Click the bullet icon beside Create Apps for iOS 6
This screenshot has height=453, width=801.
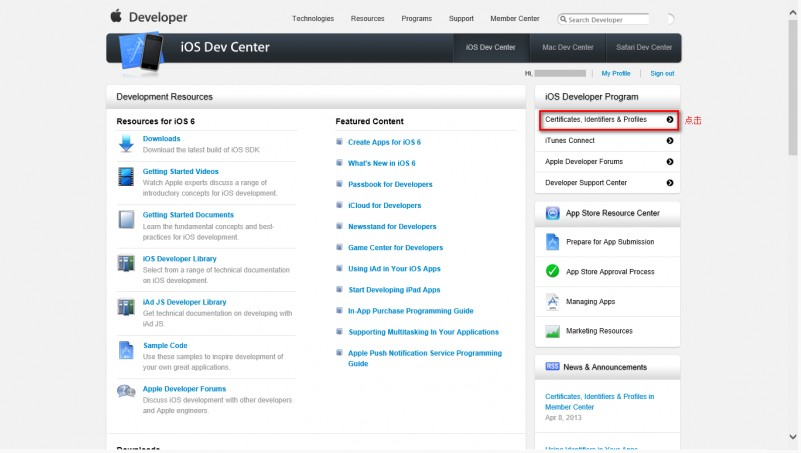pyautogui.click(x=339, y=141)
